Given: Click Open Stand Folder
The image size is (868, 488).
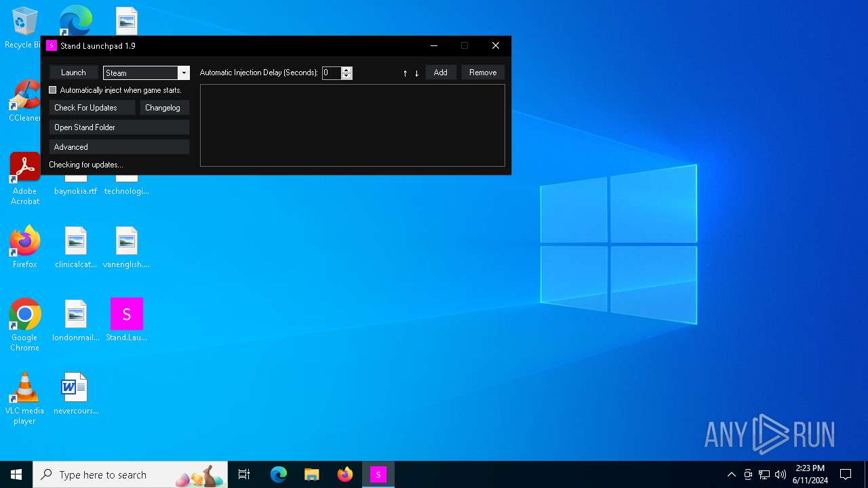Looking at the screenshot, I should pos(119,127).
